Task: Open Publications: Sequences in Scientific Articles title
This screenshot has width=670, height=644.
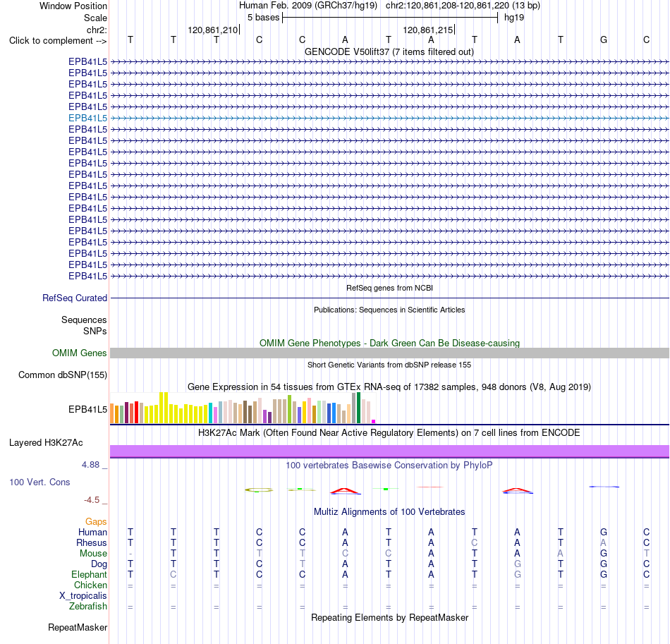Action: [x=389, y=310]
